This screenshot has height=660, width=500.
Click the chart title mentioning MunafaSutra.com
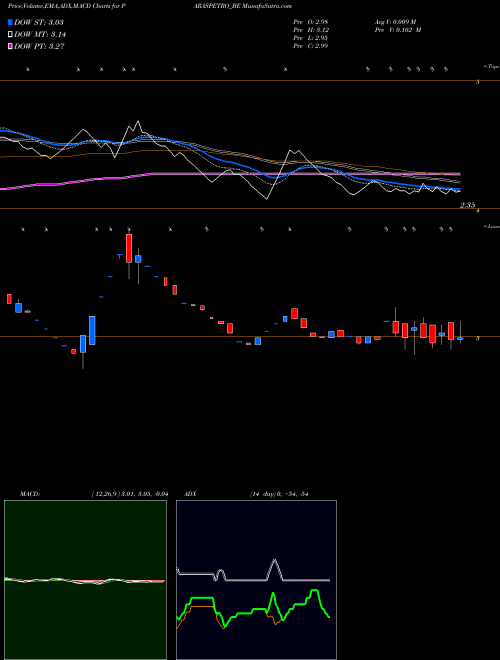[x=150, y=6]
